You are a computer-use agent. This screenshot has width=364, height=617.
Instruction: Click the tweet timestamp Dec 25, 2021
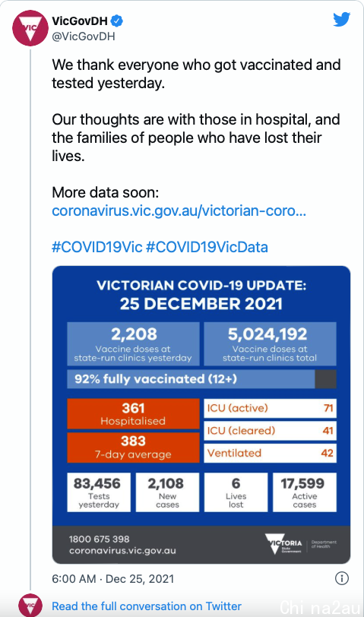[113, 579]
